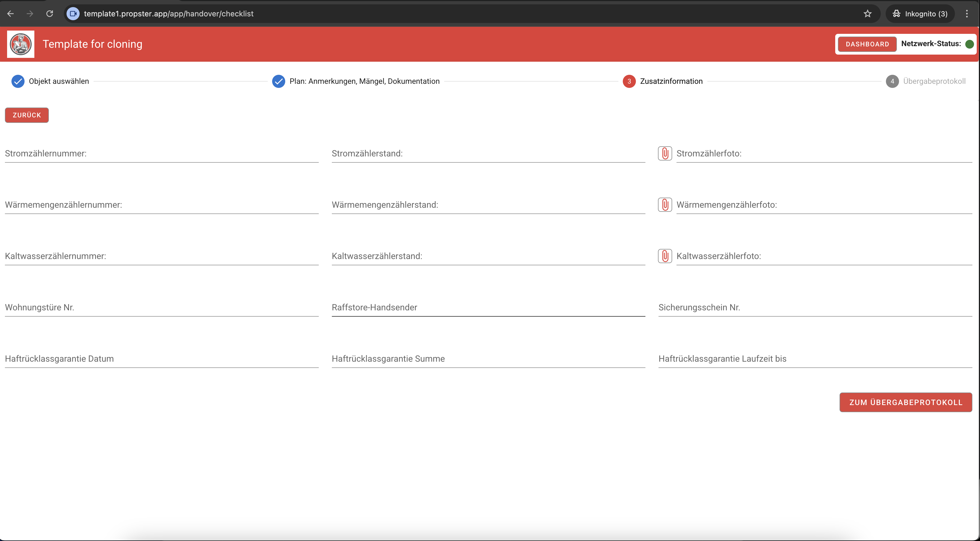Click ZUM ÜBERGABEPROTOKOLL button
Image resolution: width=980 pixels, height=541 pixels.
point(906,402)
